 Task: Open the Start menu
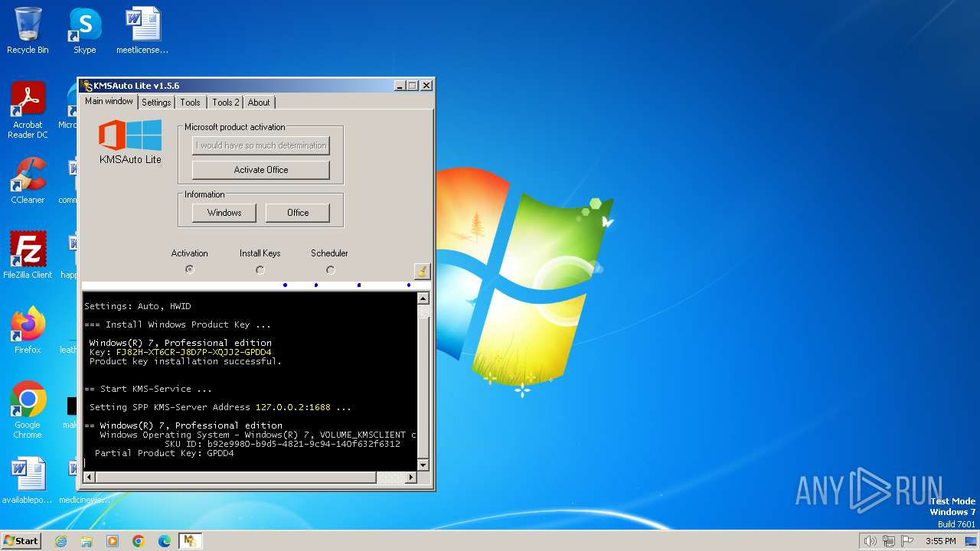tap(21, 541)
